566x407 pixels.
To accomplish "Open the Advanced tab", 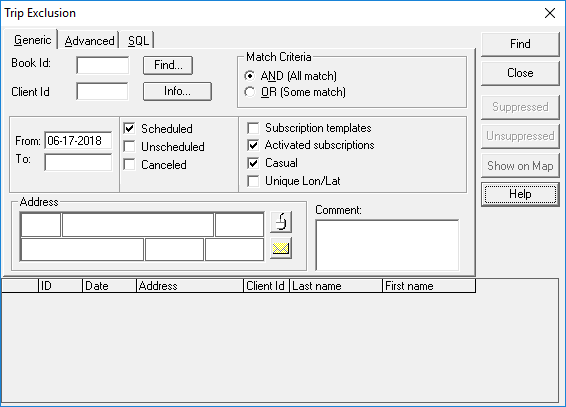I will click(89, 41).
